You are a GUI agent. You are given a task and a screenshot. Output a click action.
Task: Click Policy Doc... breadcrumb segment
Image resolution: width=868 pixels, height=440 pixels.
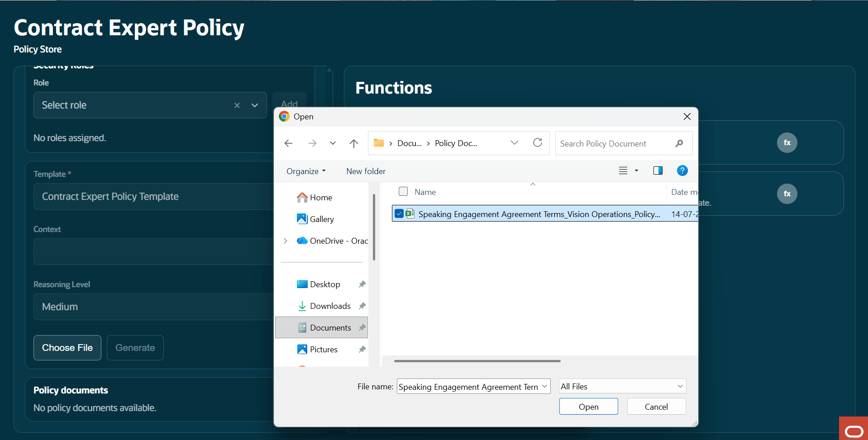[x=456, y=143]
